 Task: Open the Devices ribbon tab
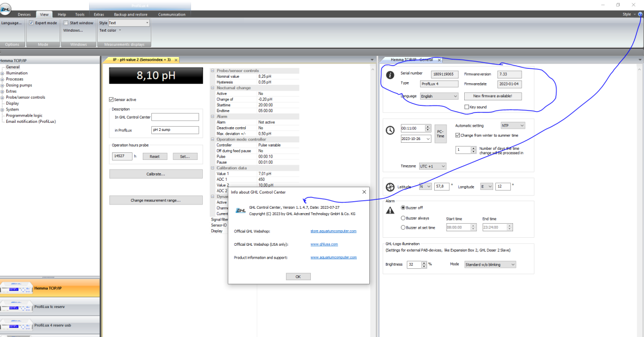click(24, 14)
